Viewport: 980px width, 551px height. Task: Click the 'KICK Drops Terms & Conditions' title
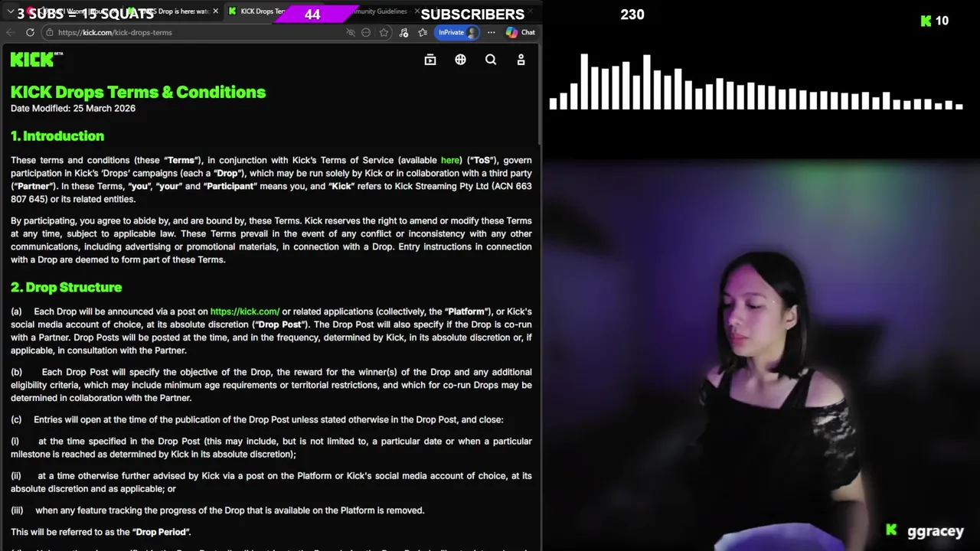(x=139, y=92)
